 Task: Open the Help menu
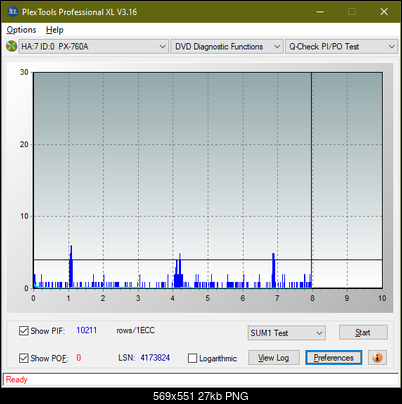pos(54,30)
